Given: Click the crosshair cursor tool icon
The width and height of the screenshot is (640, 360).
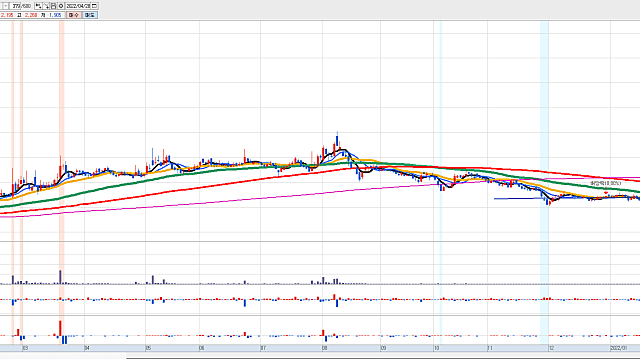Looking at the screenshot, I should pyautogui.click(x=46, y=6).
